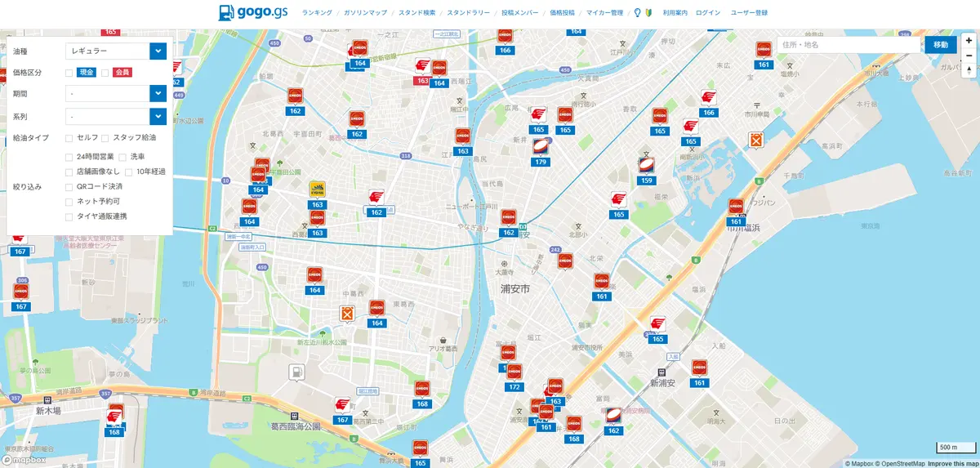The width and height of the screenshot is (980, 468).
Task: Tick the 洗車 filter checkbox
Action: 122,156
